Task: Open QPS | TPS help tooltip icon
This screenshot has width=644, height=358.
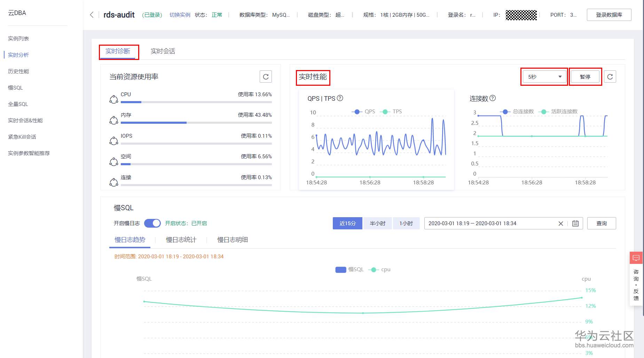Action: 340,98
